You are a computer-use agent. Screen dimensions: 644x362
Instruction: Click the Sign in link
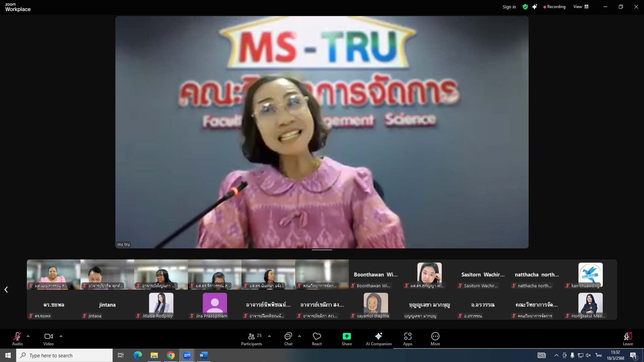tap(509, 7)
